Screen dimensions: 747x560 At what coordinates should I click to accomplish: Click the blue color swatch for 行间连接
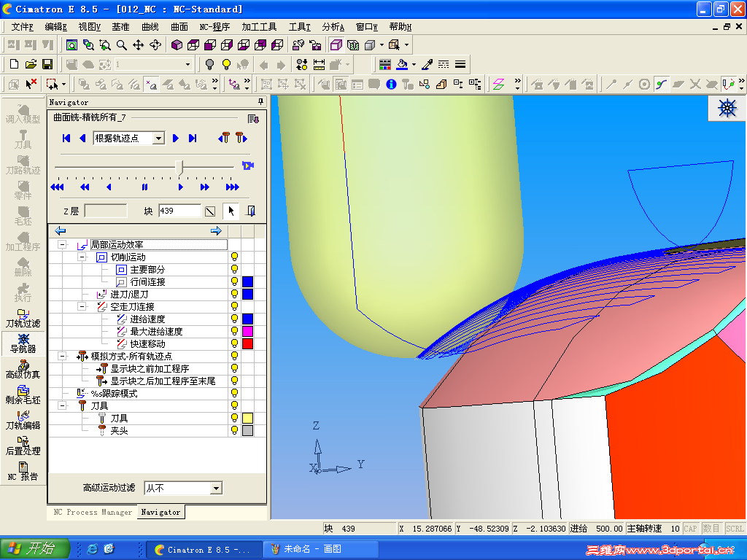(x=248, y=282)
